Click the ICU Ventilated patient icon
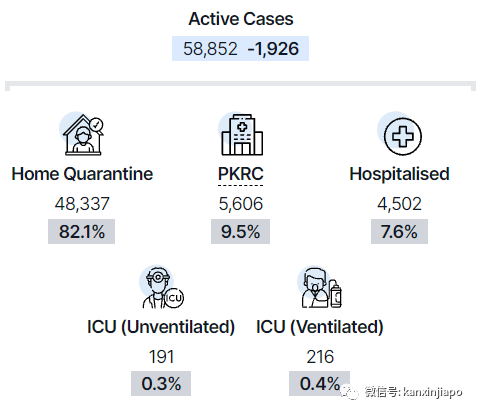This screenshot has width=477, height=413. coord(320,287)
